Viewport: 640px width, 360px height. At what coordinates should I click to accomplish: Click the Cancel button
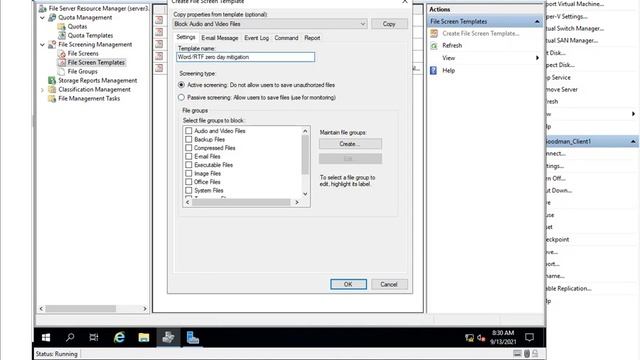[389, 284]
